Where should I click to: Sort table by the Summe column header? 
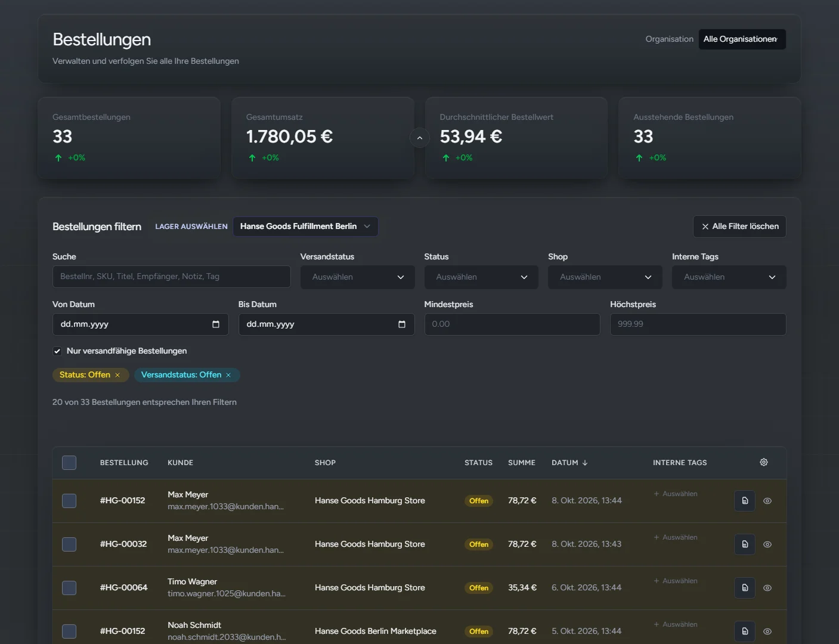[522, 463]
